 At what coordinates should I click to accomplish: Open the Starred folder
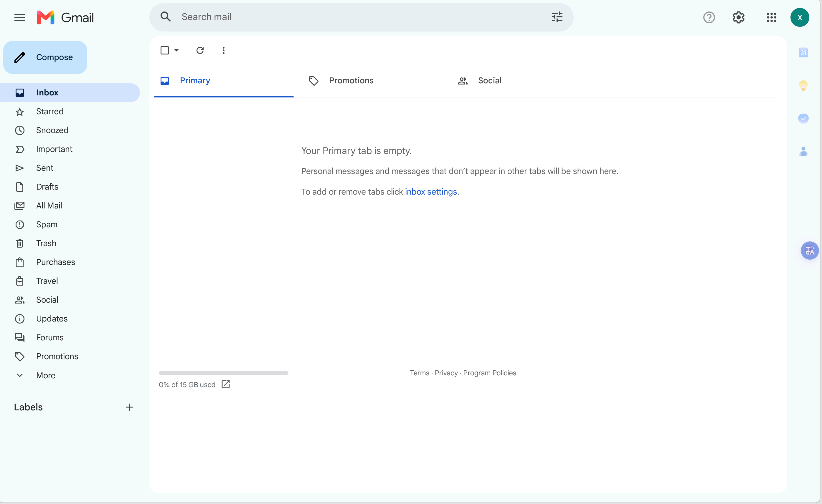70,111
